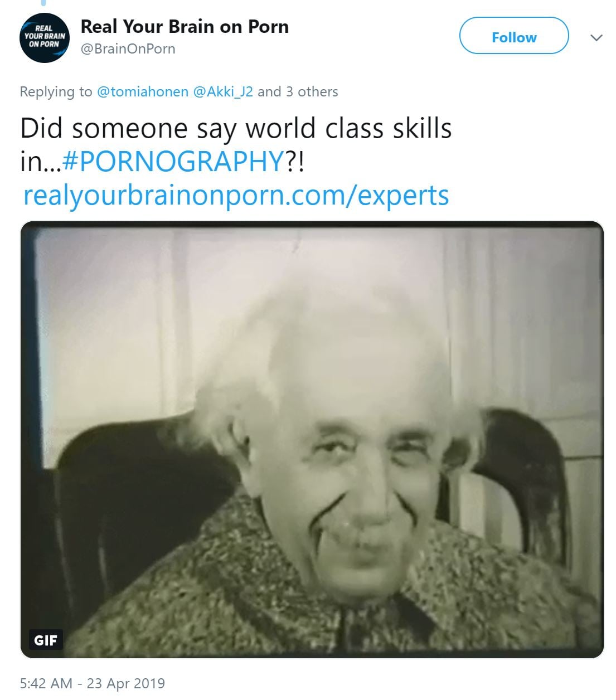This screenshot has width=616, height=700.
Task: Open the @tomiahonen profile link
Action: [143, 91]
